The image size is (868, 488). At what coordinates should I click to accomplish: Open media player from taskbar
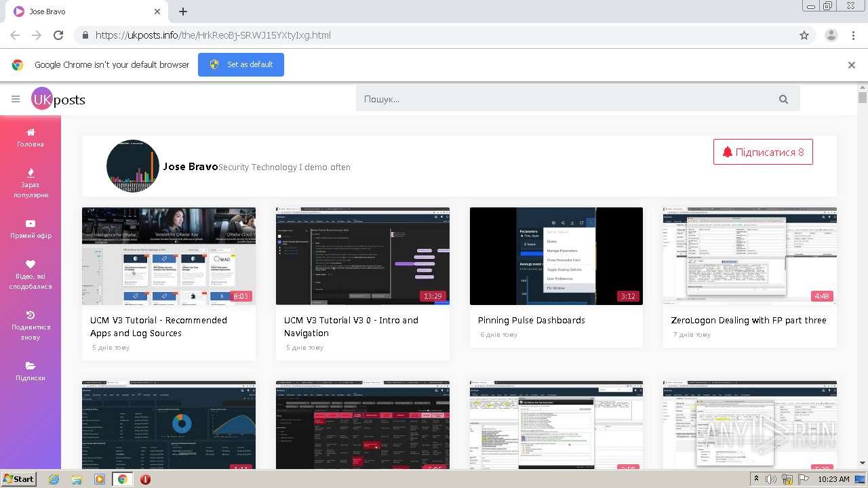[100, 479]
